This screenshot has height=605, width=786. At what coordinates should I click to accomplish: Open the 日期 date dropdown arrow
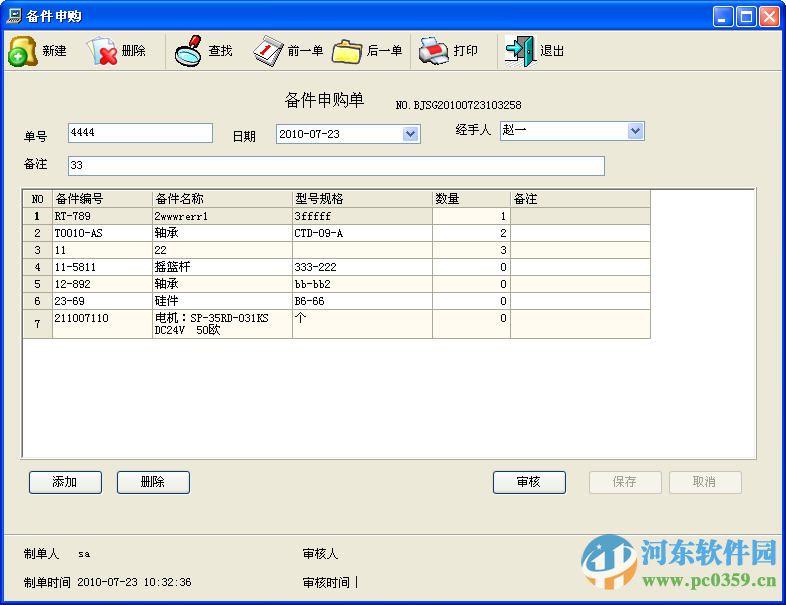[x=411, y=134]
